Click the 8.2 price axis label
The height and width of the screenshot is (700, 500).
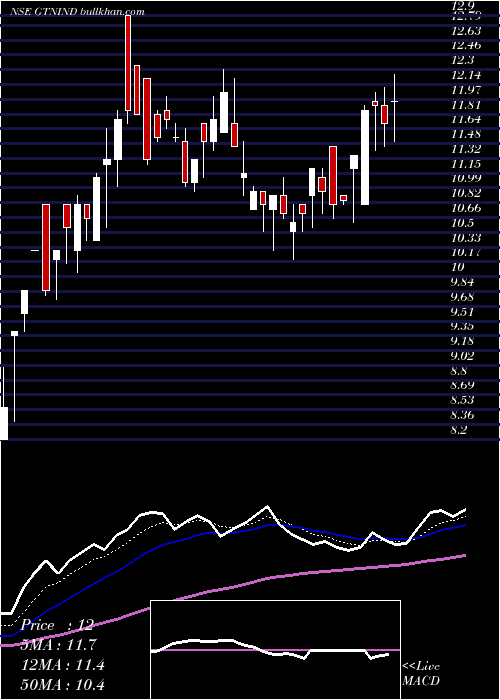(459, 430)
